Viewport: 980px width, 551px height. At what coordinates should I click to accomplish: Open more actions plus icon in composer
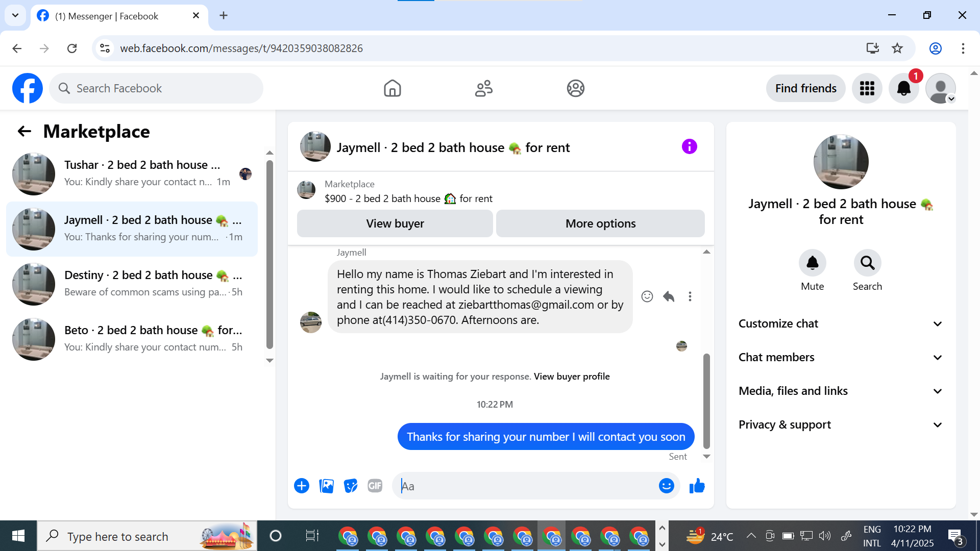tap(302, 486)
